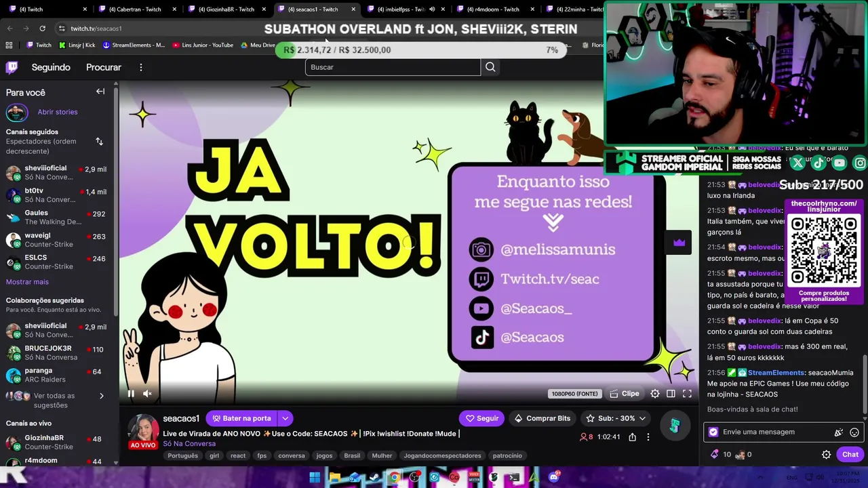
Task: Click the Twitch home logo
Action: pos(12,67)
